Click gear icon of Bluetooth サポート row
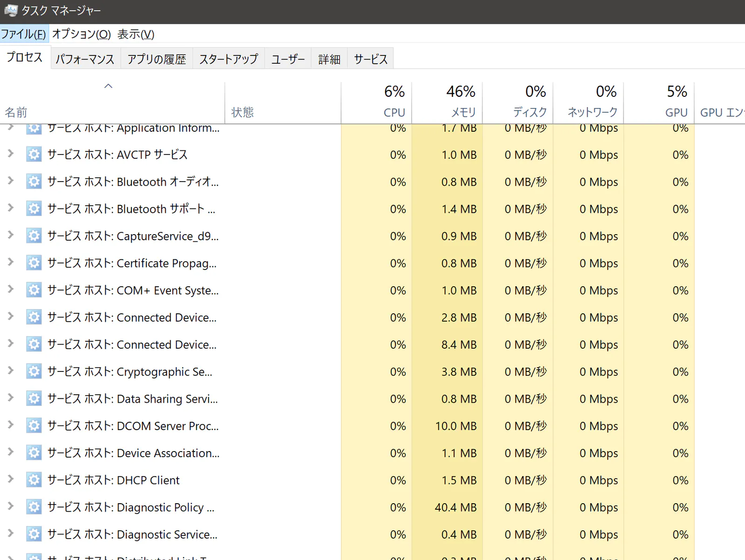745x560 pixels. coord(34,209)
